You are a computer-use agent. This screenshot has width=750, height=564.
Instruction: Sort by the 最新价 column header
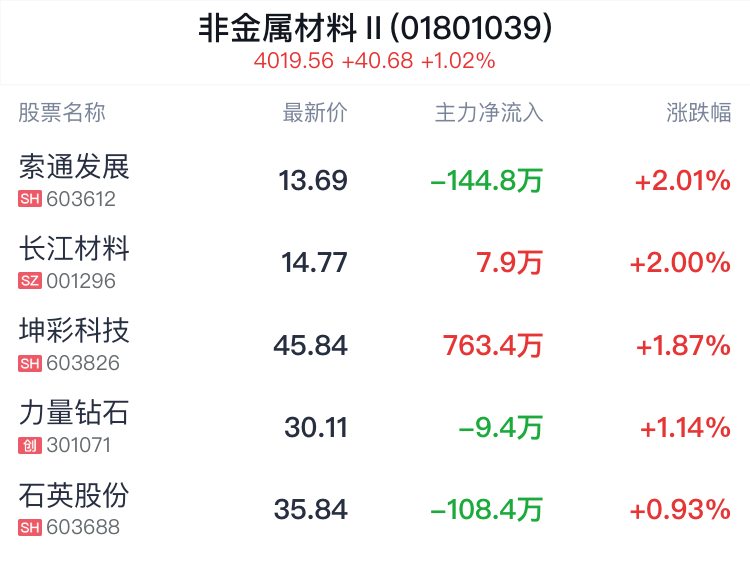point(315,113)
